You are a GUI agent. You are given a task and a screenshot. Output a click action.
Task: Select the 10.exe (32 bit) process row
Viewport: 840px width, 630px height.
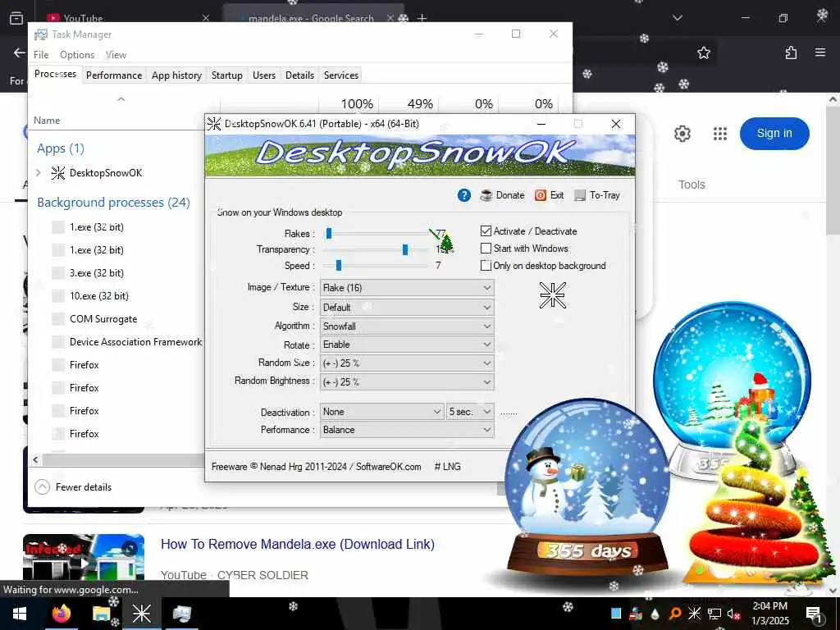pos(116,295)
